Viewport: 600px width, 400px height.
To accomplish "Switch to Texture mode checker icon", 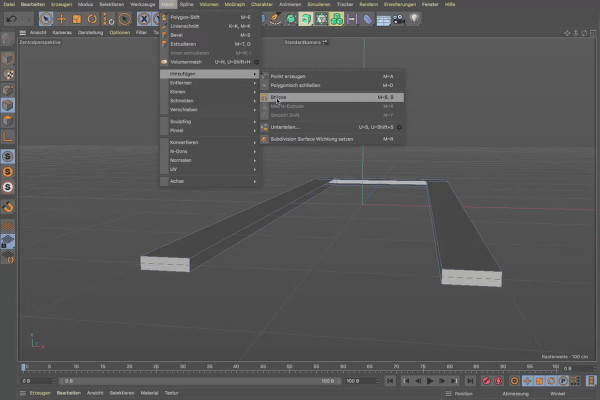I will coord(8,74).
